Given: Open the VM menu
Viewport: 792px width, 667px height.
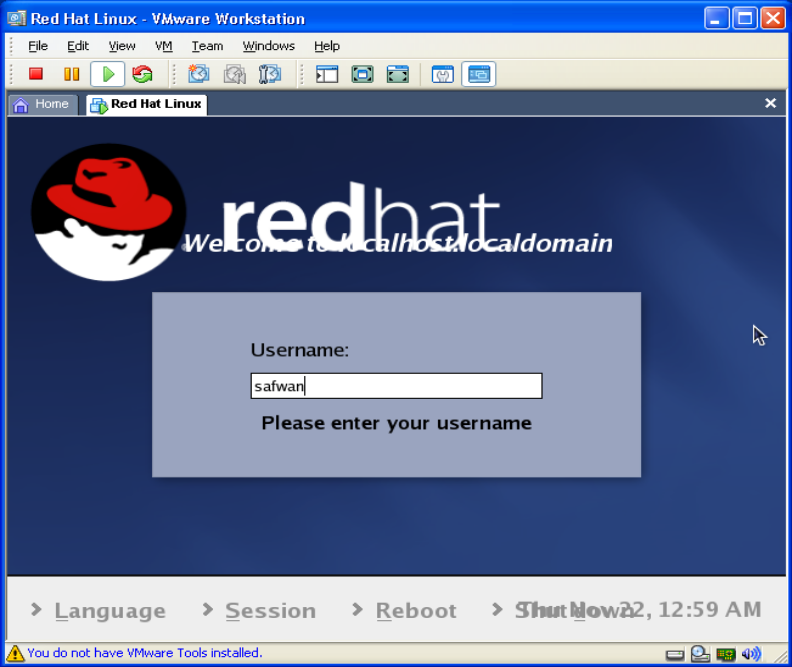Looking at the screenshot, I should 164,46.
